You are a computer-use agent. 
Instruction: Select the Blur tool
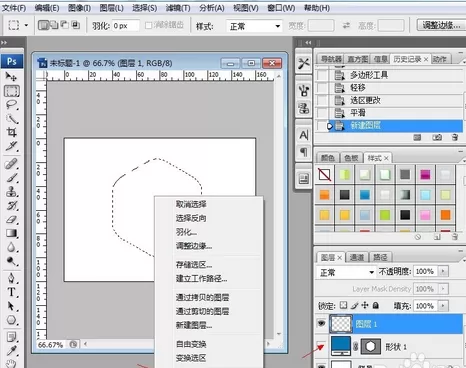coord(11,247)
